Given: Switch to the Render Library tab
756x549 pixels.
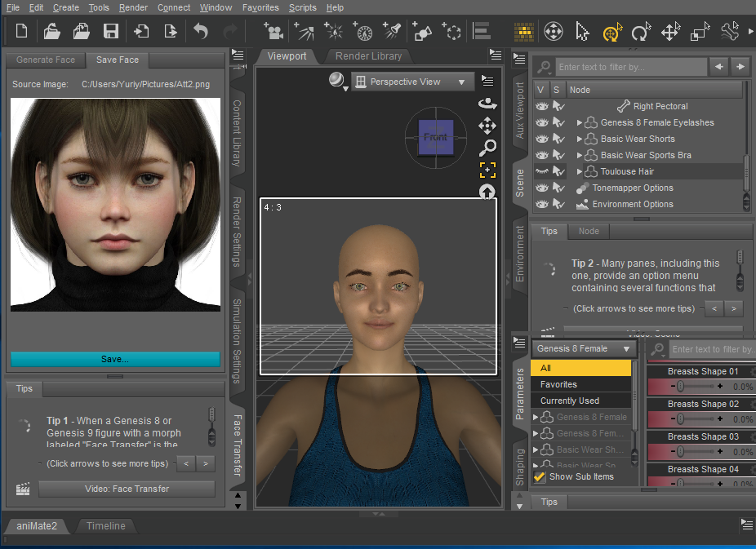Looking at the screenshot, I should coord(368,56).
